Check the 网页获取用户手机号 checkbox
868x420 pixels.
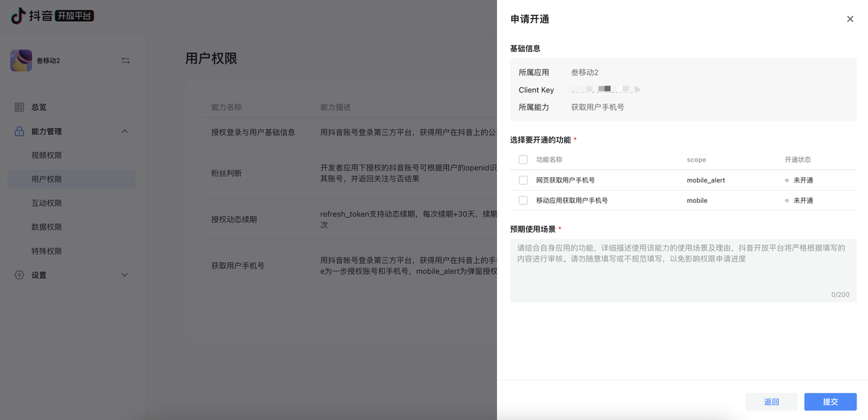(x=523, y=180)
